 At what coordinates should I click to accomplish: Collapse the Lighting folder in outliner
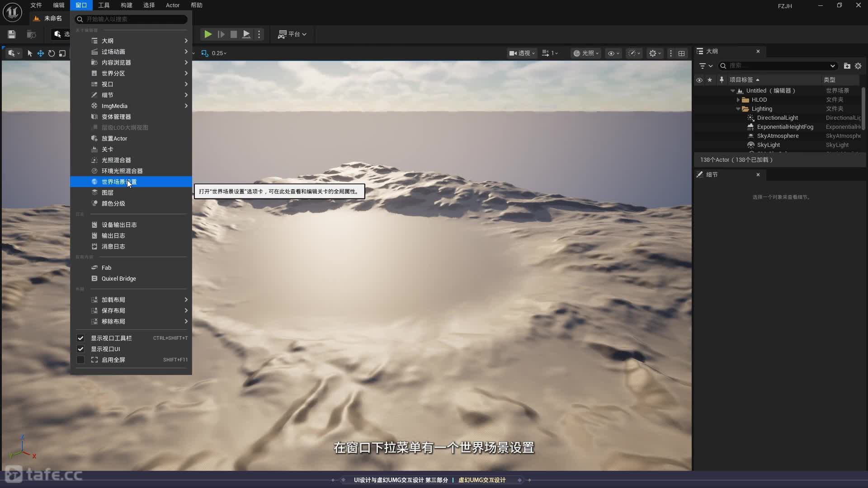(x=738, y=109)
